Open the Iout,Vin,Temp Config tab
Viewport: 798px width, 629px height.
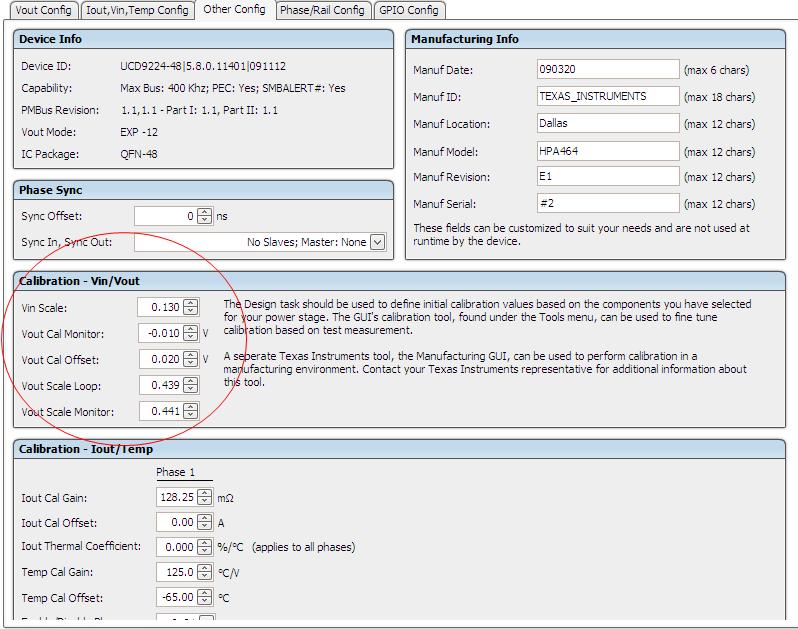point(137,10)
